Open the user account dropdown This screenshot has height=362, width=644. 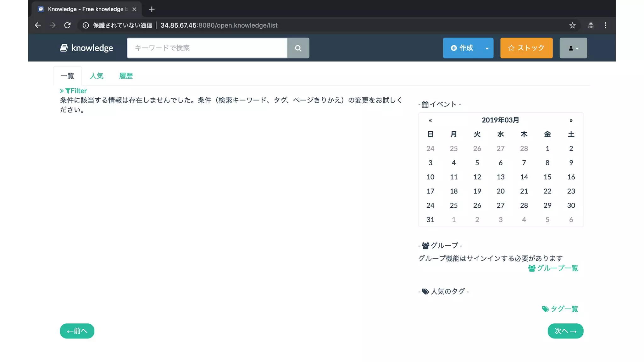coord(573,48)
